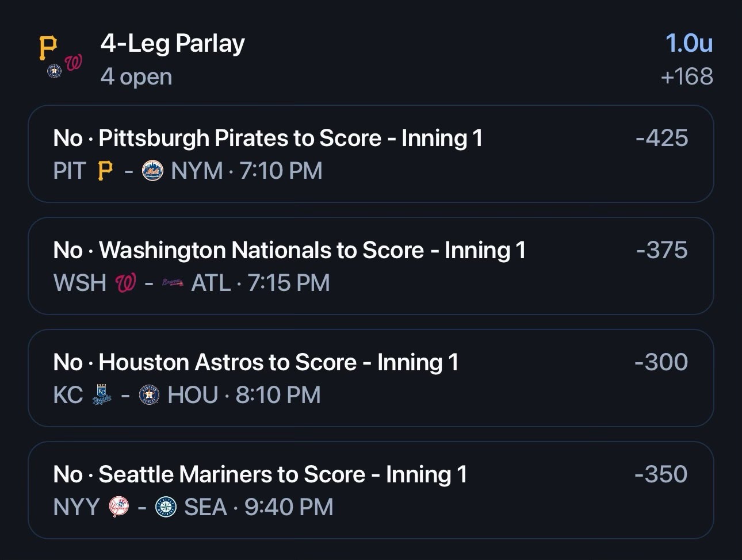Click the Astros logo next to HOU
This screenshot has width=742, height=560.
coord(149,395)
